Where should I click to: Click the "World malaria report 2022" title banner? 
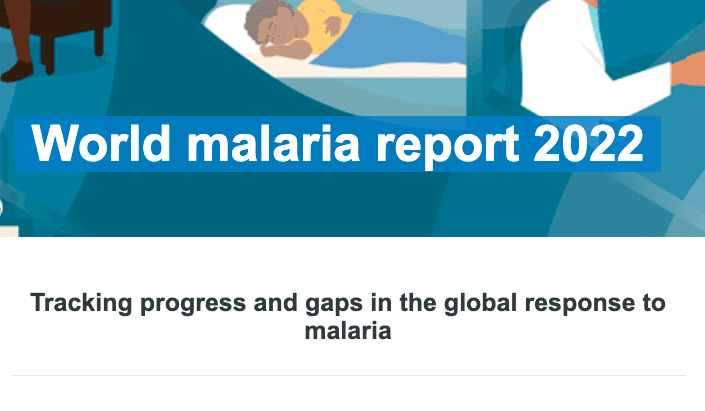[x=338, y=144]
